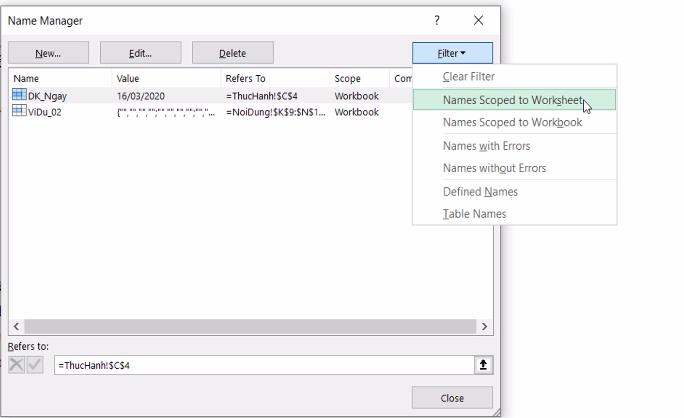684x418 pixels.
Task: Click the =ThucHanh!$C$4 cell in the list
Action: (x=262, y=96)
